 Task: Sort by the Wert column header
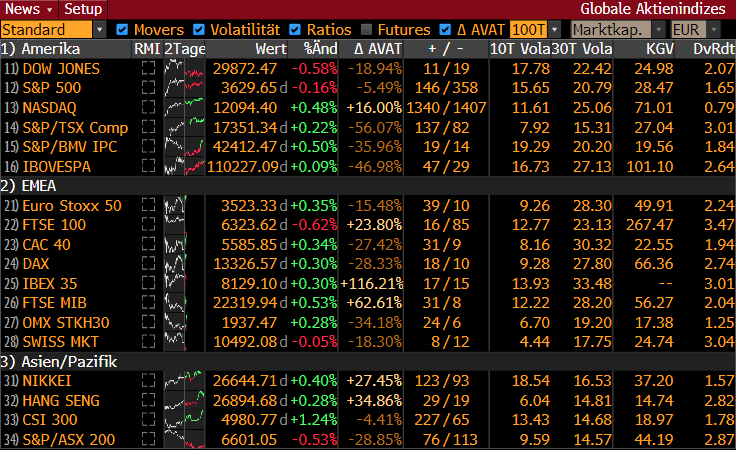(271, 49)
